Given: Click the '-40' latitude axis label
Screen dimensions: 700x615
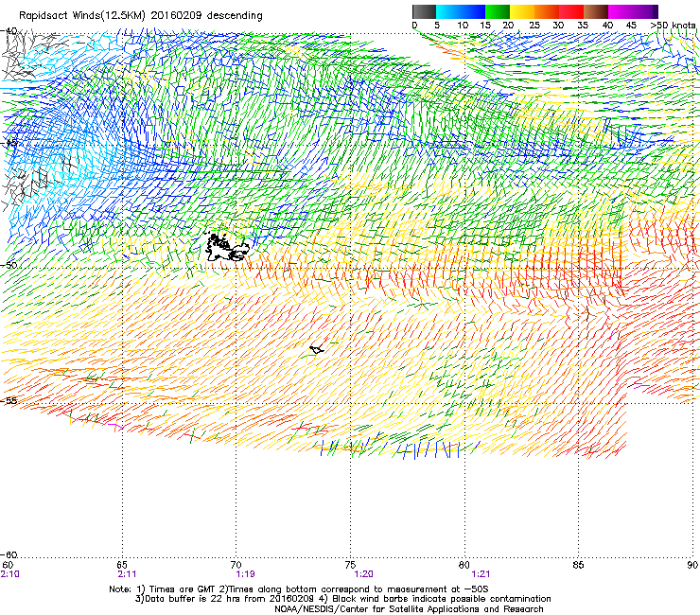Looking at the screenshot, I should coord(9,31).
